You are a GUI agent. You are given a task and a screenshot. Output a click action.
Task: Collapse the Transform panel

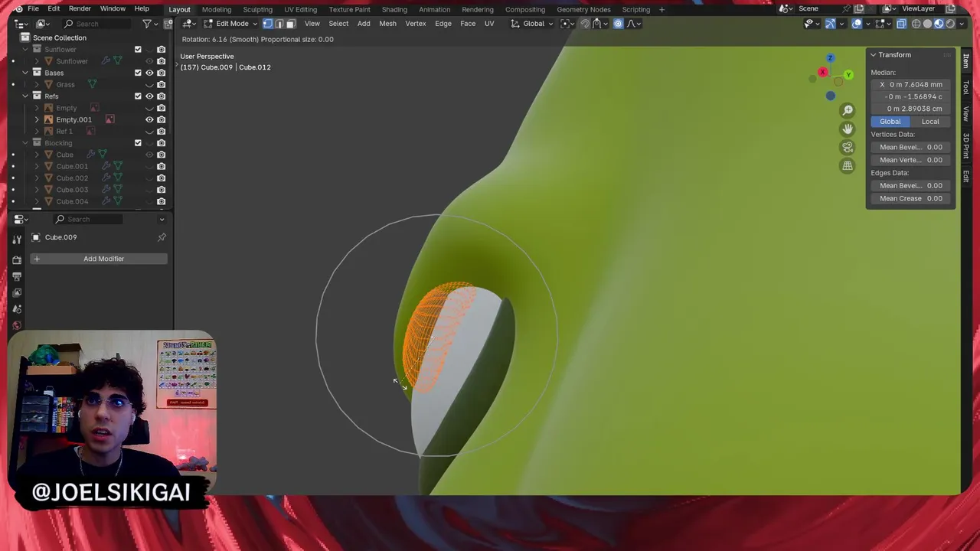[x=873, y=55]
